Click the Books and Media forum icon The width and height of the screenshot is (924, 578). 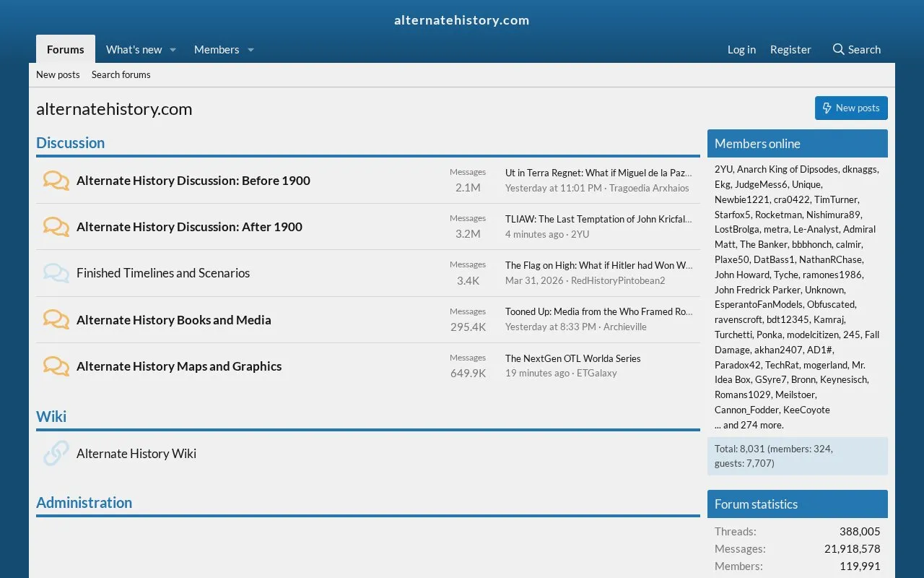pyautogui.click(x=56, y=320)
